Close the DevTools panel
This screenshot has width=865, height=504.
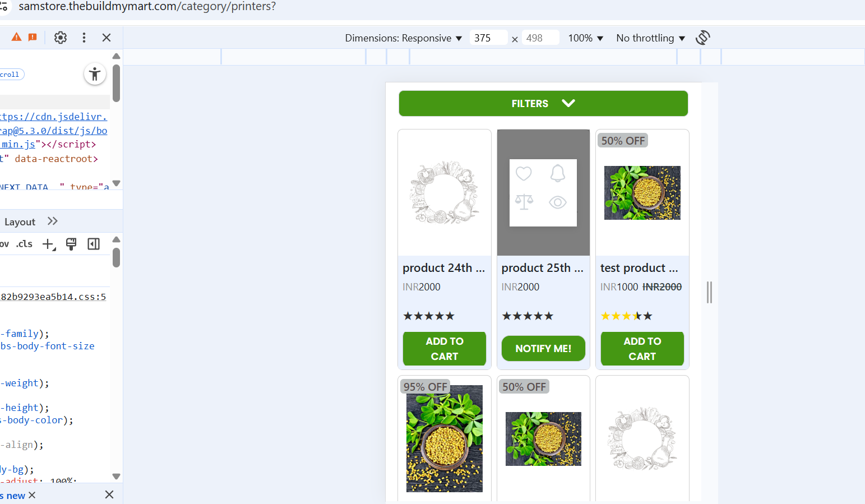coord(107,38)
